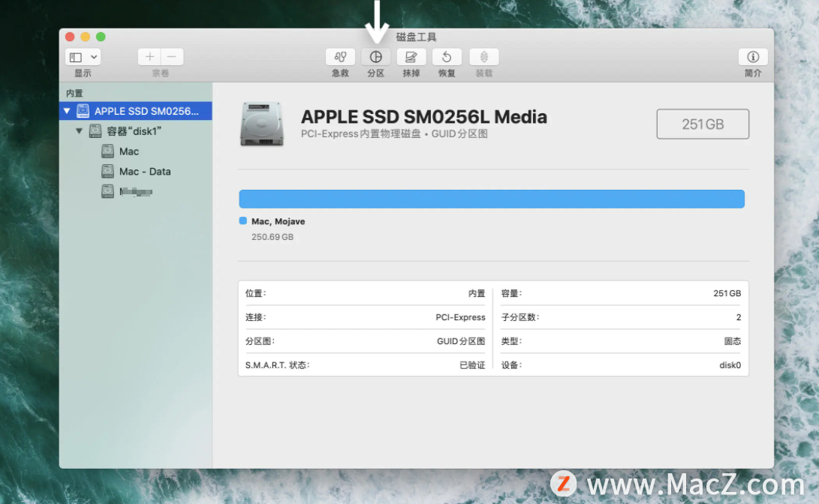Click the "Mac, Mojave" legend label
This screenshot has height=504, width=819.
[x=278, y=221]
